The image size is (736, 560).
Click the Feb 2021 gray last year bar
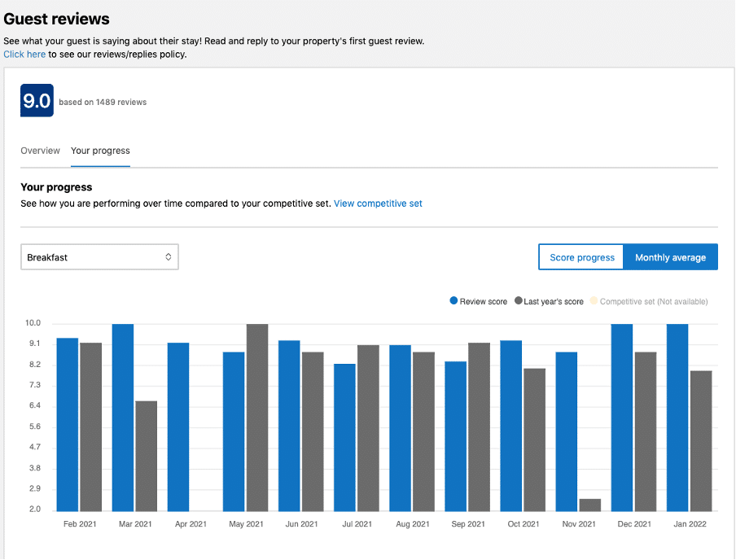[90, 427]
